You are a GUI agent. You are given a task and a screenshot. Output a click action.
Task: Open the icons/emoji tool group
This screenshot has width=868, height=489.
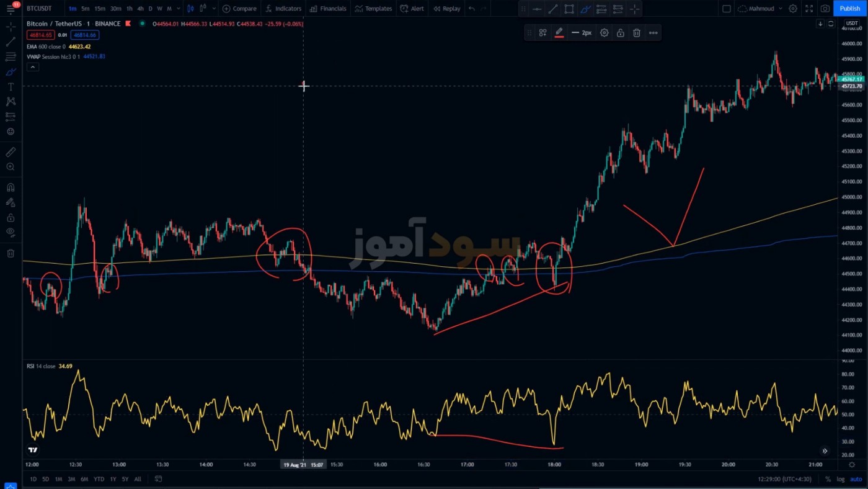click(11, 132)
